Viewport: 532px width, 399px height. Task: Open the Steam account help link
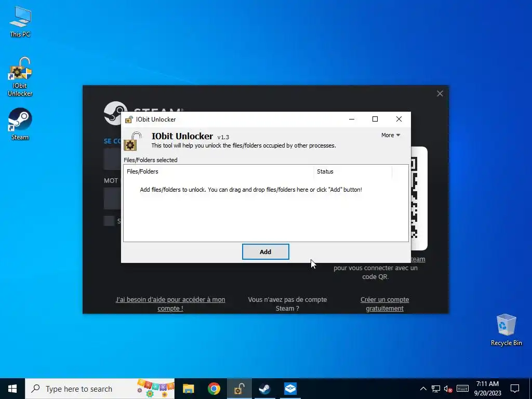point(170,304)
